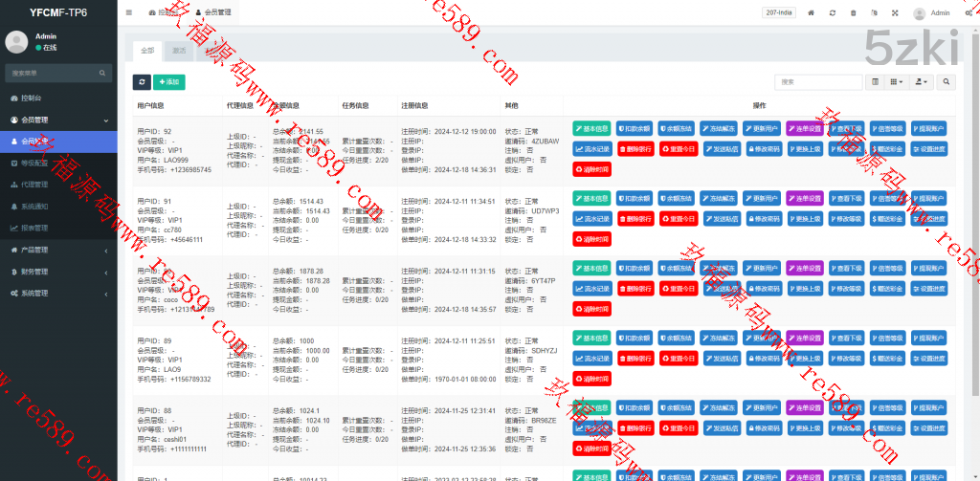Expand the 产品管理 sidebar section
This screenshot has width=980, height=481.
pos(58,250)
